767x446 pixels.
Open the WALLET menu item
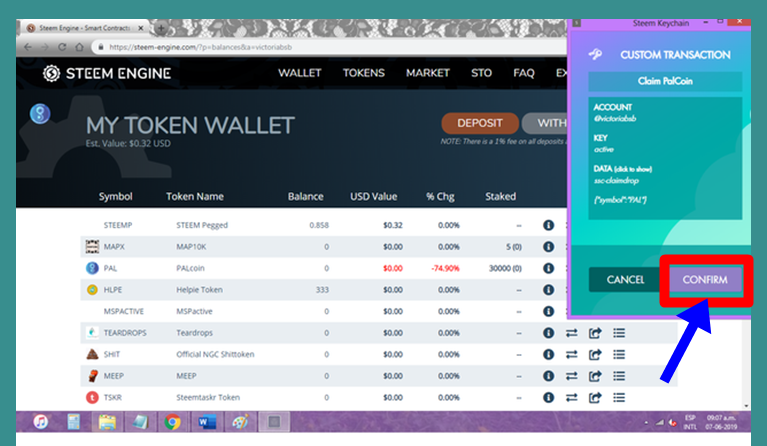(x=299, y=73)
